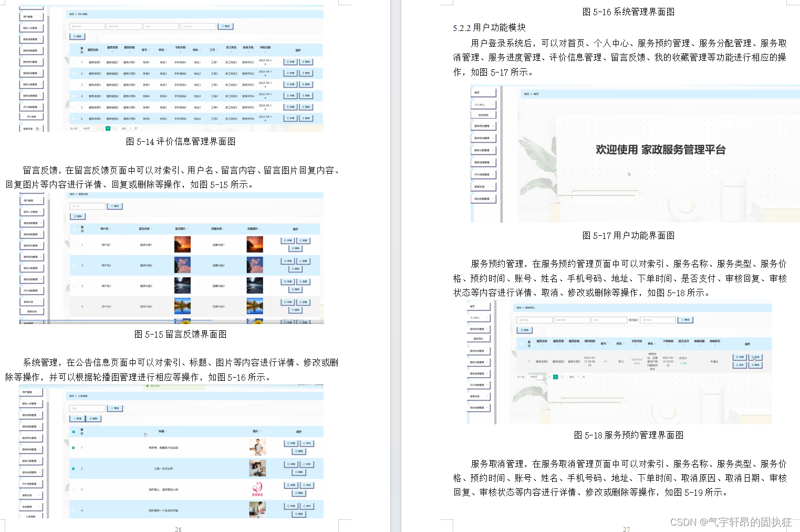Click 详情 button in figure 5-18 table row
The height and width of the screenshot is (532, 800).
pyautogui.click(x=740, y=357)
